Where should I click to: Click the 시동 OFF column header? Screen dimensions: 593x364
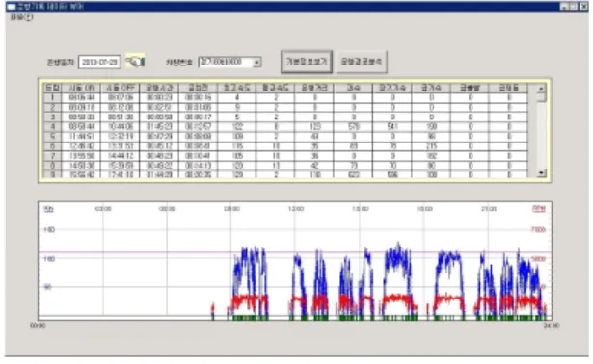121,88
